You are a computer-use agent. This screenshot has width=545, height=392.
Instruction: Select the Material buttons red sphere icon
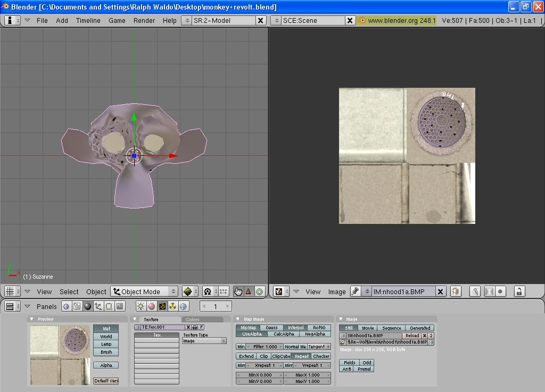click(152, 306)
